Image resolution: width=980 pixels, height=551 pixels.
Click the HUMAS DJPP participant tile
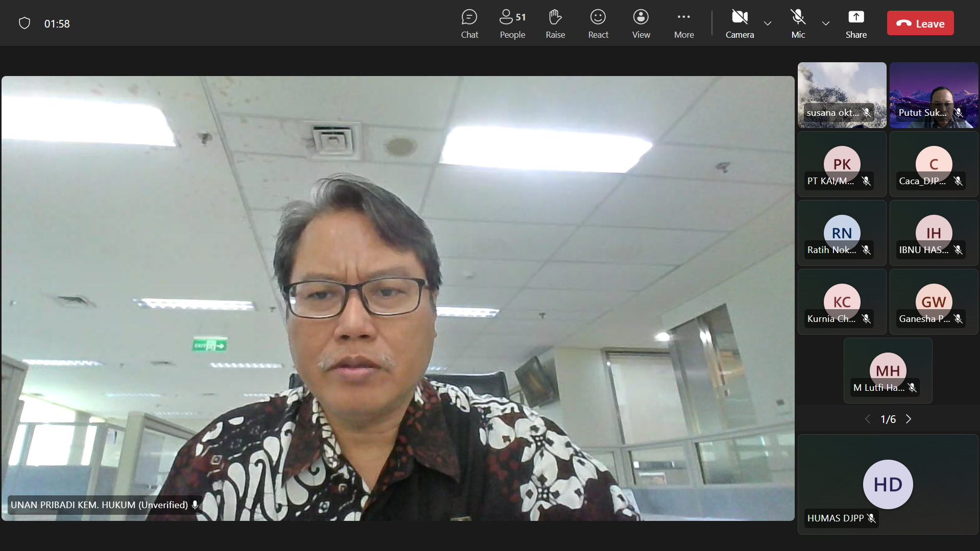pos(888,484)
